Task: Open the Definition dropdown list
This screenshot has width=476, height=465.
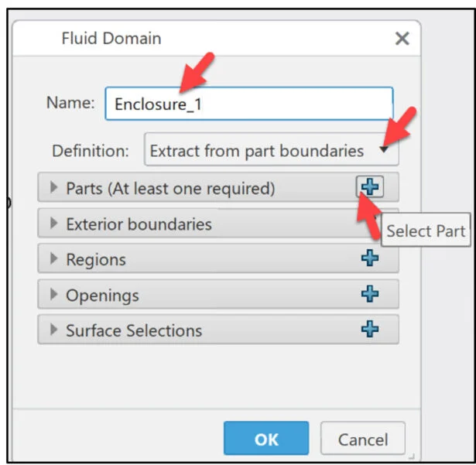Action: 271,151
